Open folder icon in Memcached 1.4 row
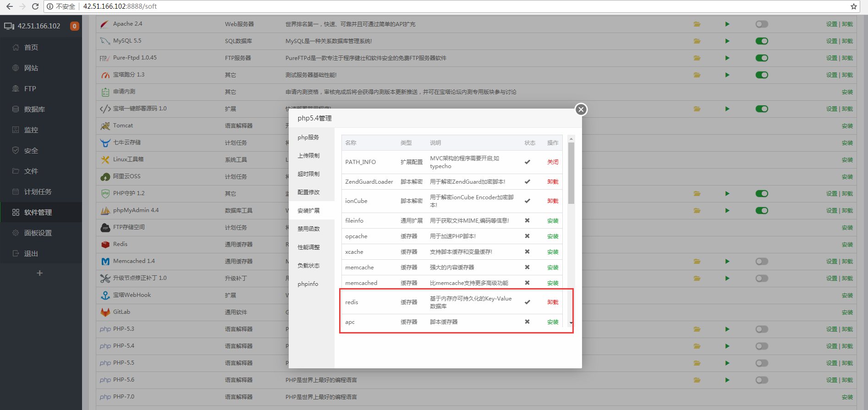 697,262
